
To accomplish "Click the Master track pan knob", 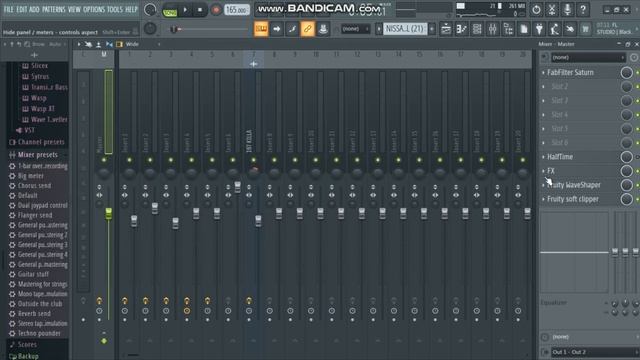I will click(104, 173).
